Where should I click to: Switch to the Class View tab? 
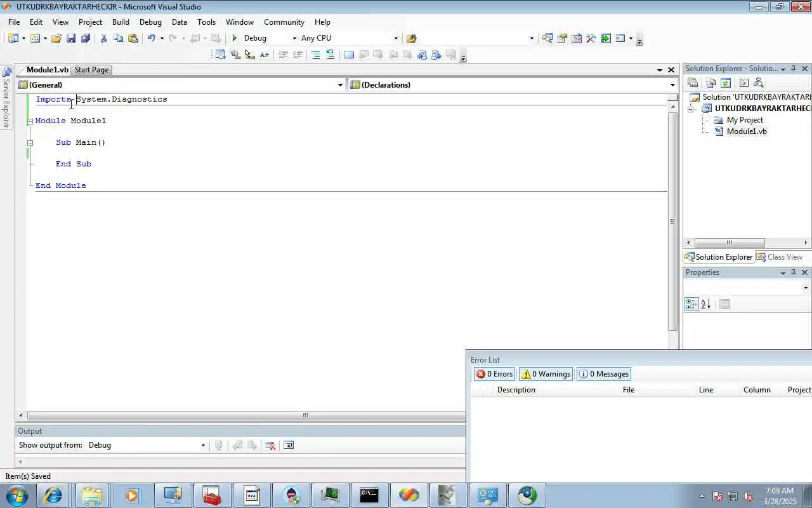pos(779,257)
